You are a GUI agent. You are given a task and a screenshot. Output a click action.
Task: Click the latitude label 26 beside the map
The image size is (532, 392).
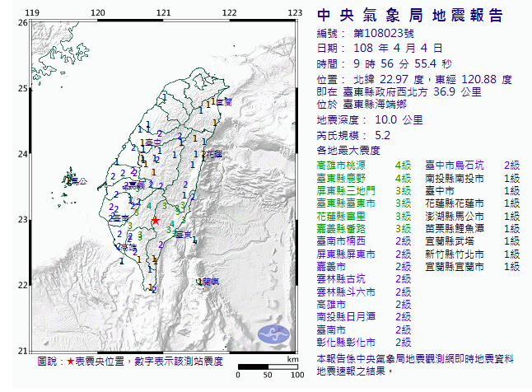23,23
